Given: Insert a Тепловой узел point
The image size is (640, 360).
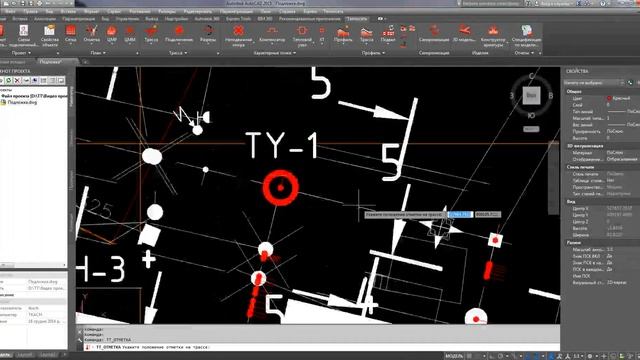Looking at the screenshot, I should click(x=302, y=35).
